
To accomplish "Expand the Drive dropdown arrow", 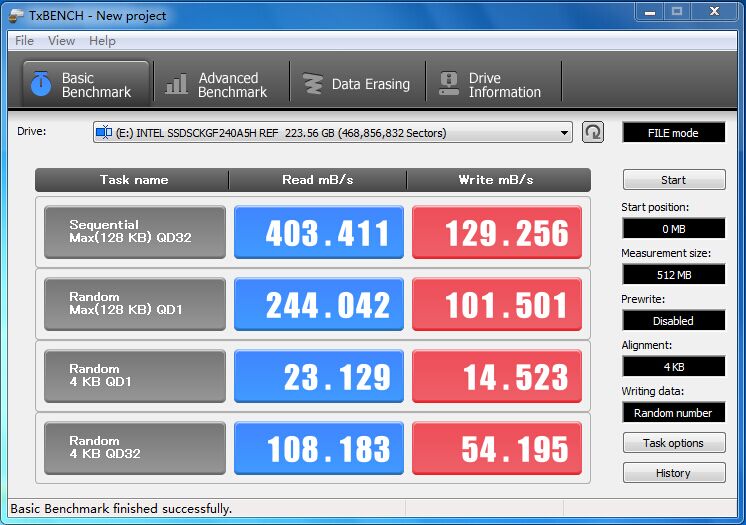I will pyautogui.click(x=564, y=133).
